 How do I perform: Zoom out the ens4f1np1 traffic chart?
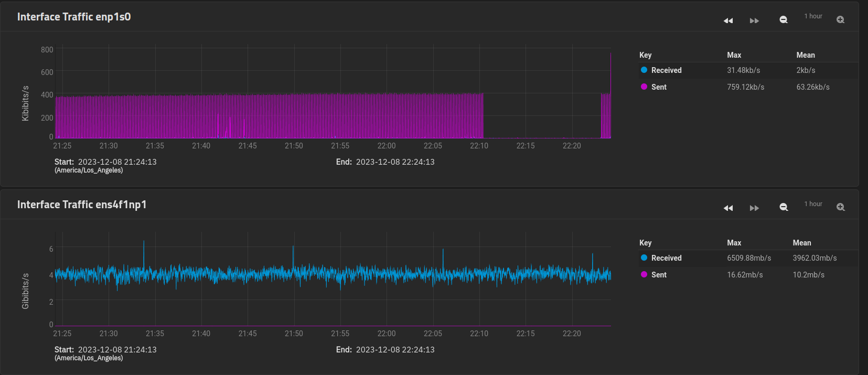tap(784, 208)
